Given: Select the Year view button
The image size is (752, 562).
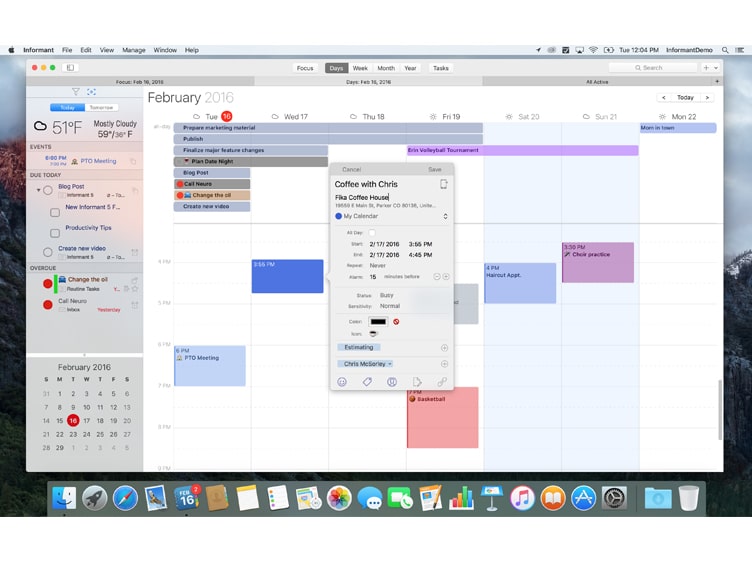Looking at the screenshot, I should tap(410, 68).
